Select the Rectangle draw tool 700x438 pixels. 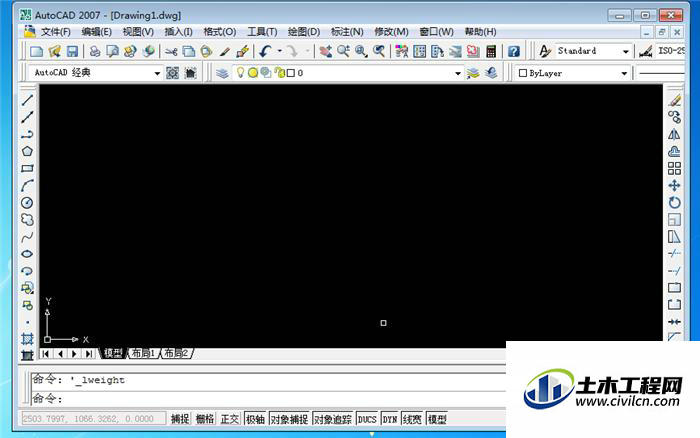tap(27, 168)
